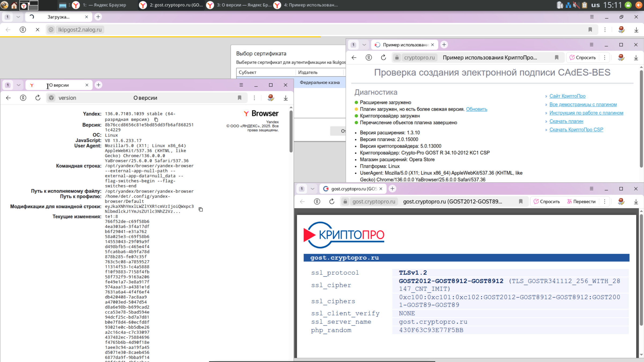Screen dimensions: 644x362
Task: Open new tab in the gost window
Action: 392,189
